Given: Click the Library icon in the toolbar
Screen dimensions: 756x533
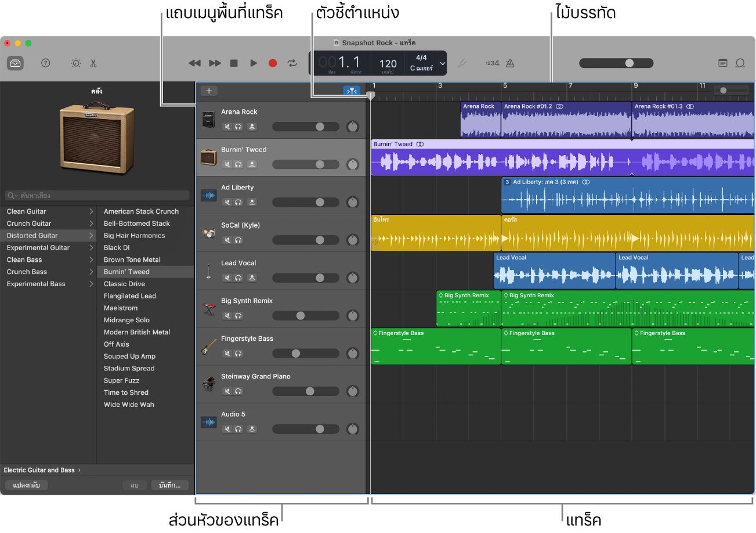Looking at the screenshot, I should click(x=16, y=63).
